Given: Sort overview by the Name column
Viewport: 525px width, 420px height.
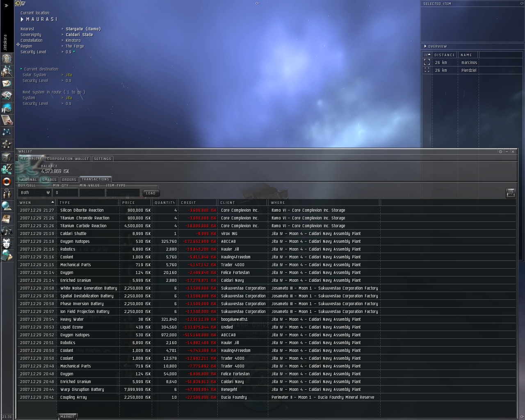Looking at the screenshot, I should (x=468, y=55).
